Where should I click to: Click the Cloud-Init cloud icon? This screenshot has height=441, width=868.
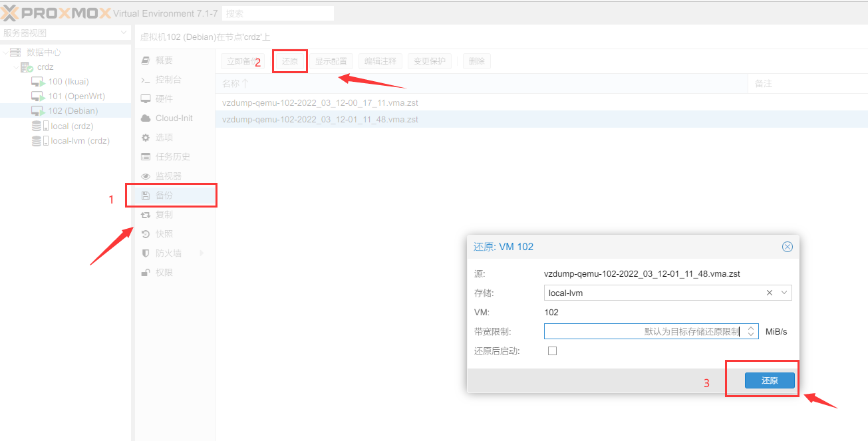click(145, 118)
